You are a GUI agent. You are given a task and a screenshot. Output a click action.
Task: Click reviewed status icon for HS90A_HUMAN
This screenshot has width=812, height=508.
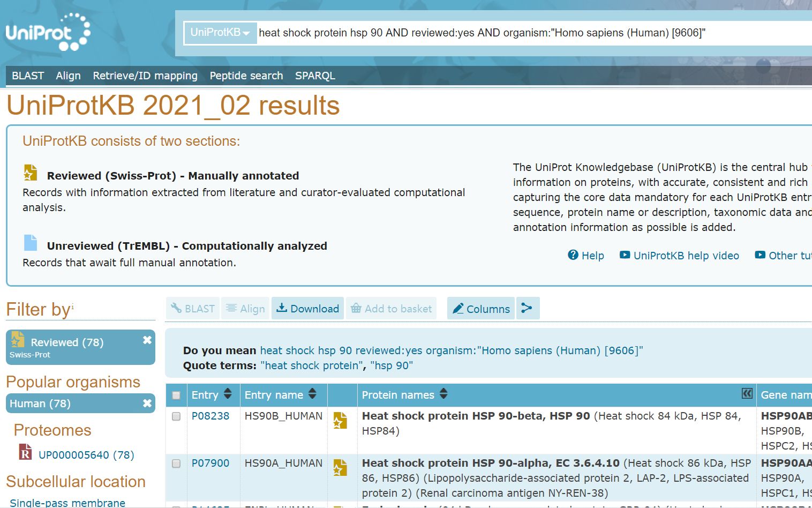340,467
